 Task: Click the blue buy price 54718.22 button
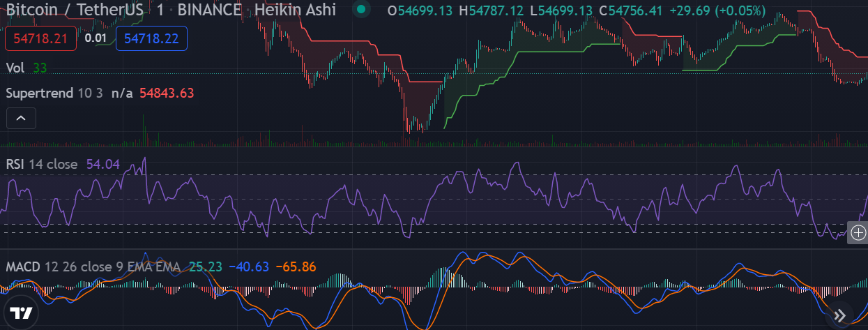click(x=152, y=38)
